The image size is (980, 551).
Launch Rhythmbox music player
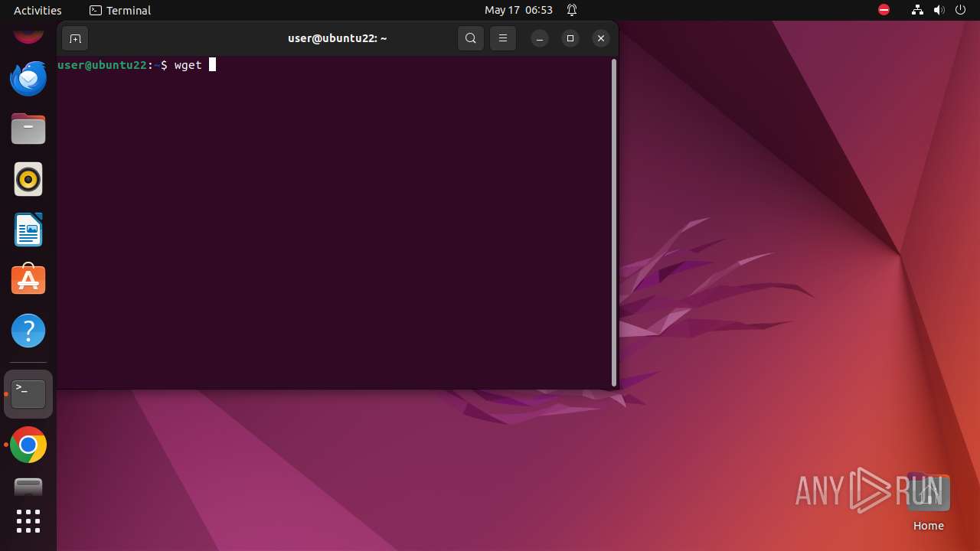28,179
